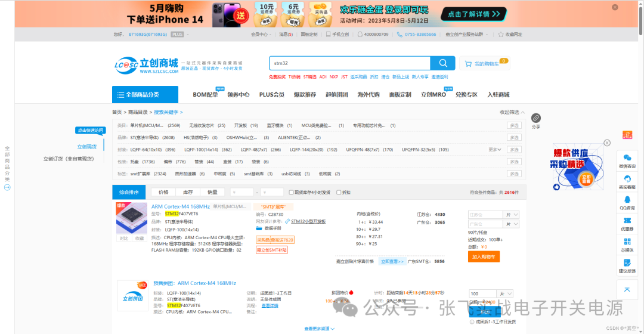Image resolution: width=644 pixels, height=334 pixels.
Task: Open the shopping cart icon
Action: tap(468, 64)
